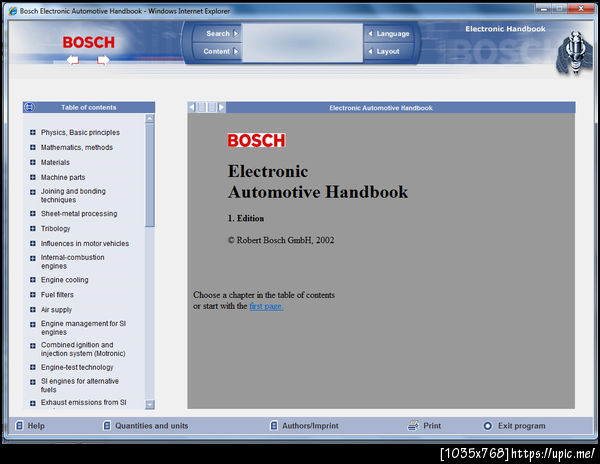600x464 pixels.
Task: Select 'Engine cooling' in contents list
Action: [x=65, y=280]
